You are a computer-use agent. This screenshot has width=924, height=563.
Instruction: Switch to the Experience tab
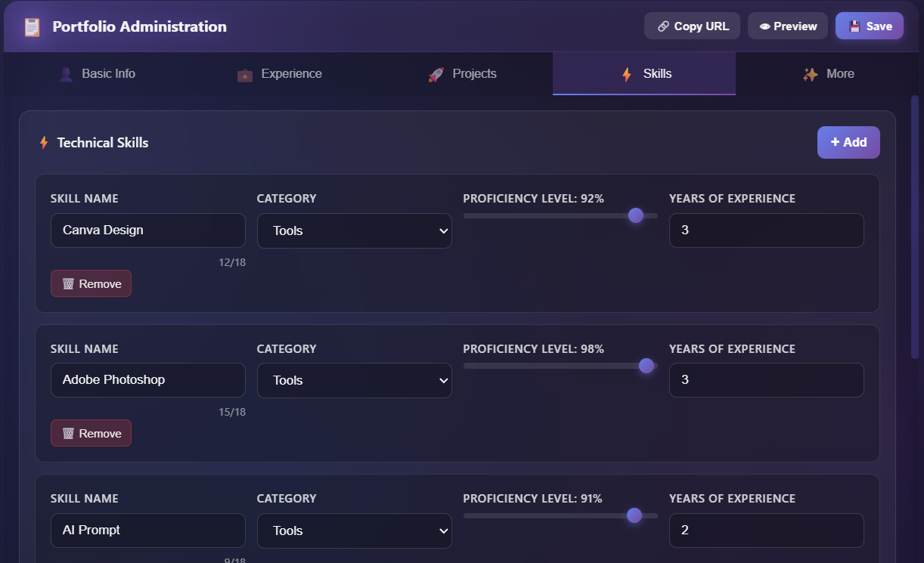pyautogui.click(x=281, y=73)
